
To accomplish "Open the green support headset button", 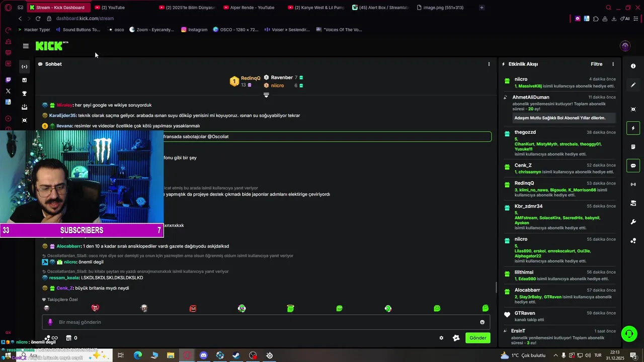I will pos(628,334).
